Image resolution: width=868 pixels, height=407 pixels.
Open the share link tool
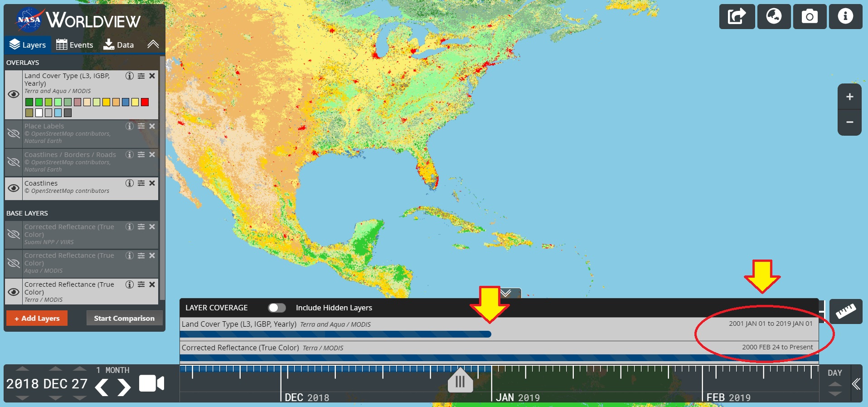pyautogui.click(x=737, y=16)
